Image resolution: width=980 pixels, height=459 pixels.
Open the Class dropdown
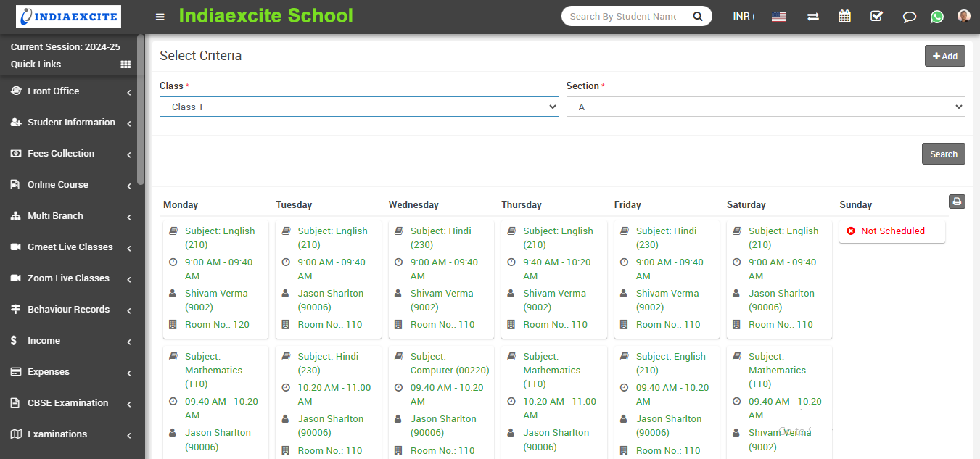pyautogui.click(x=359, y=107)
